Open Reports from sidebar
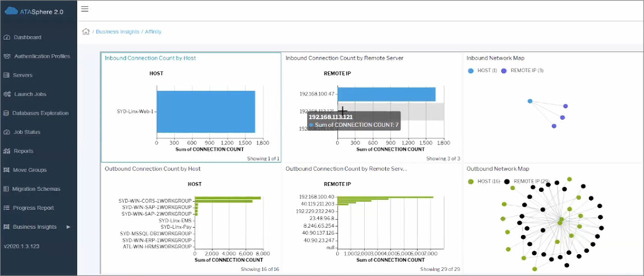Image resolution: width=644 pixels, height=276 pixels. tap(24, 151)
